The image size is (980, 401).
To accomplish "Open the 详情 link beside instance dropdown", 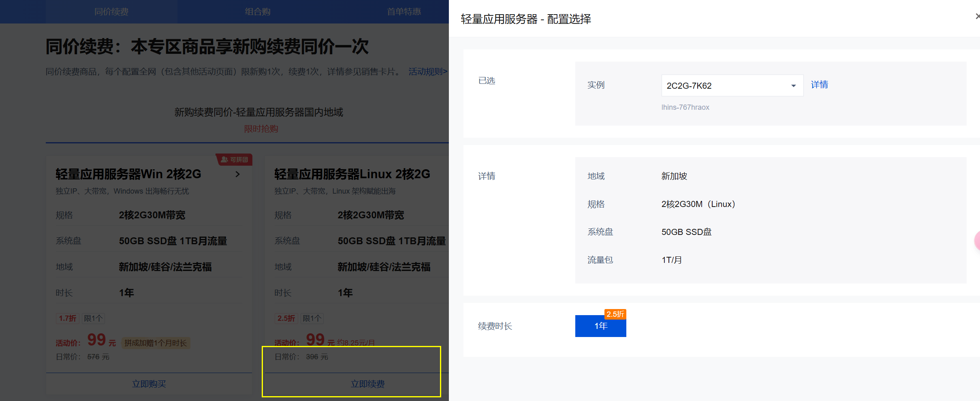I will [x=819, y=85].
